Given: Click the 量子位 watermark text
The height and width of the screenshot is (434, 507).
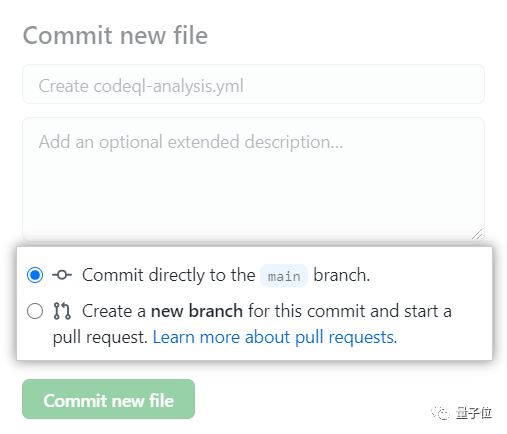Looking at the screenshot, I should point(474,413).
